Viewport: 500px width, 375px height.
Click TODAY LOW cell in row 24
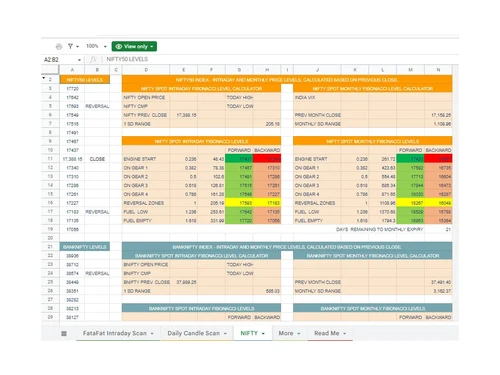click(239, 273)
